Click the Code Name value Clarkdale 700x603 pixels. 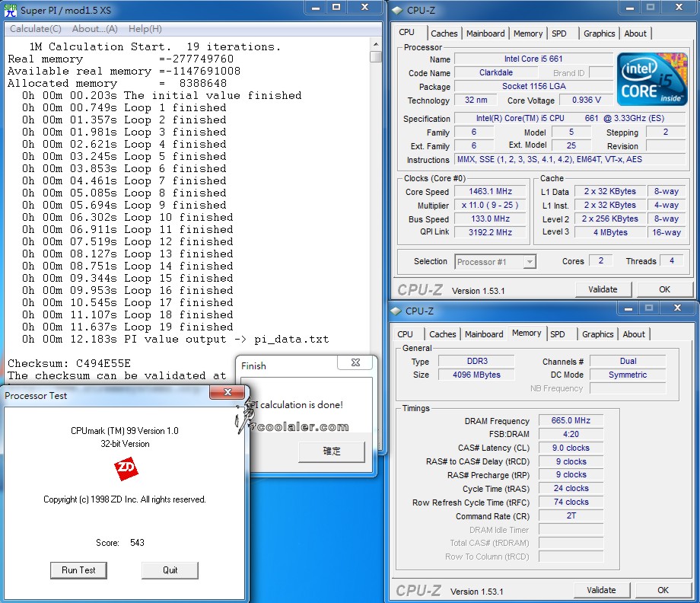[x=496, y=72]
